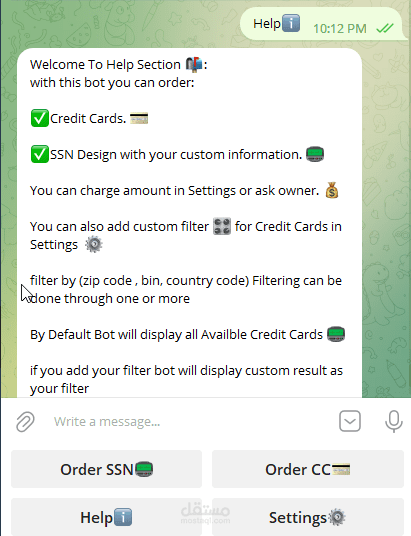The image size is (411, 536).
Task: Click the 'Order SSN' keyboard button
Action: point(106,469)
